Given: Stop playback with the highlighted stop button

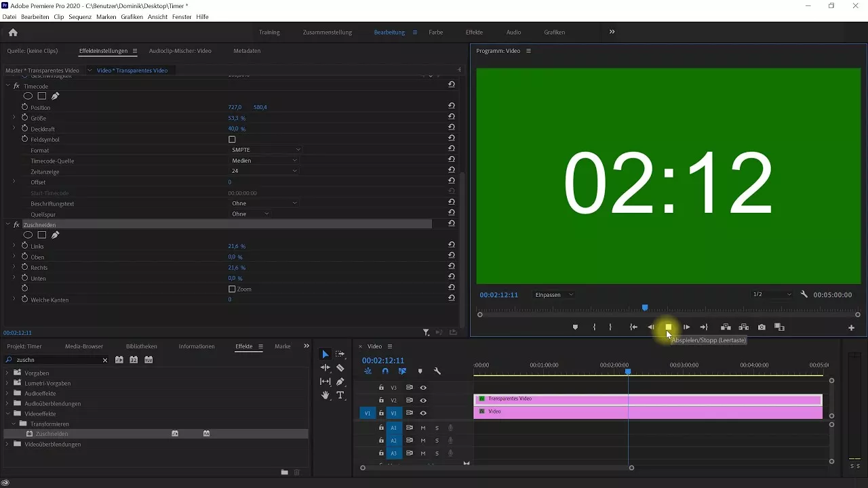Looking at the screenshot, I should tap(668, 327).
